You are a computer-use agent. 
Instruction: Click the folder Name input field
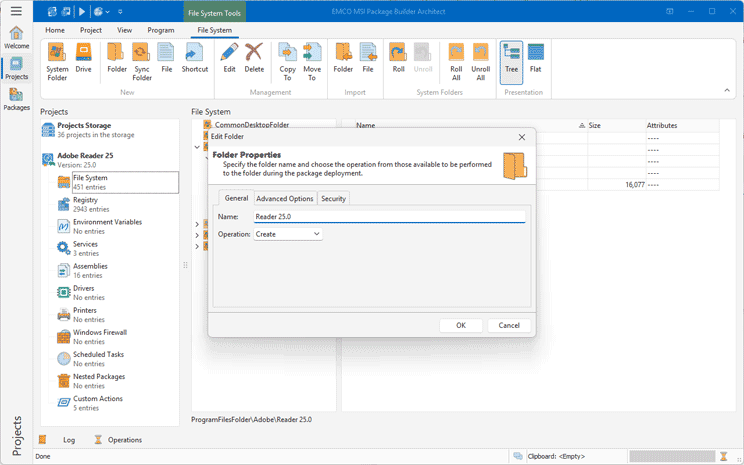coord(388,216)
